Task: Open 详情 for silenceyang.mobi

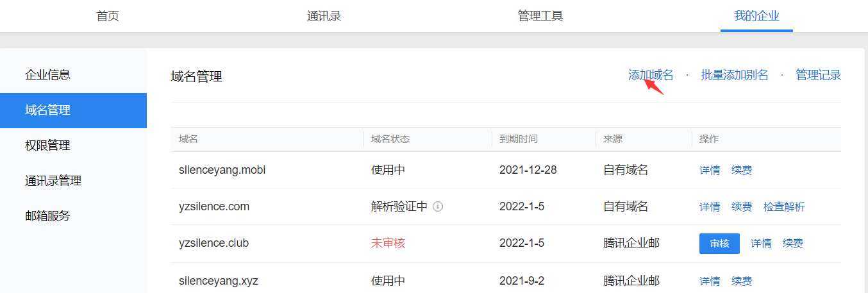Action: click(710, 171)
